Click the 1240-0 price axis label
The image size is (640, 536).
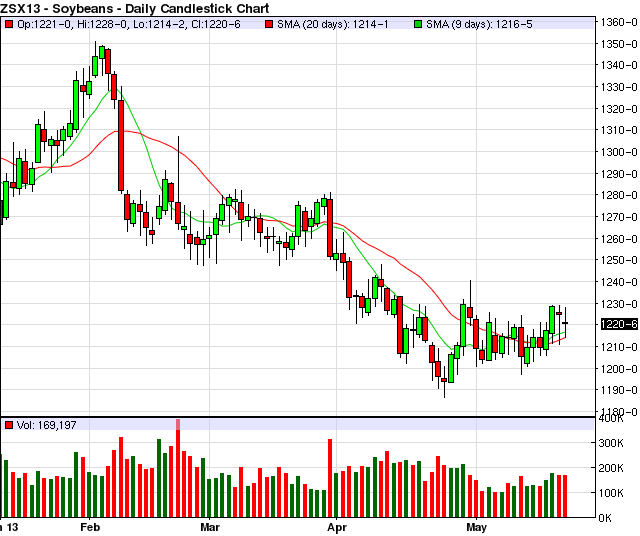619,282
